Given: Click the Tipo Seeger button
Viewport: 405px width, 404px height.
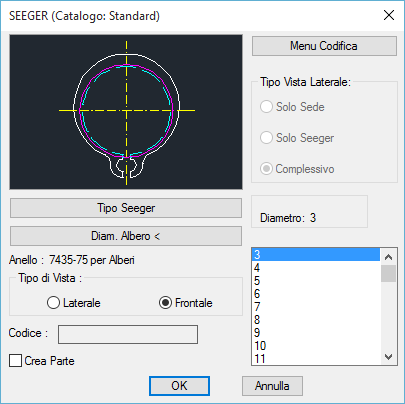Looking at the screenshot, I should (x=126, y=208).
